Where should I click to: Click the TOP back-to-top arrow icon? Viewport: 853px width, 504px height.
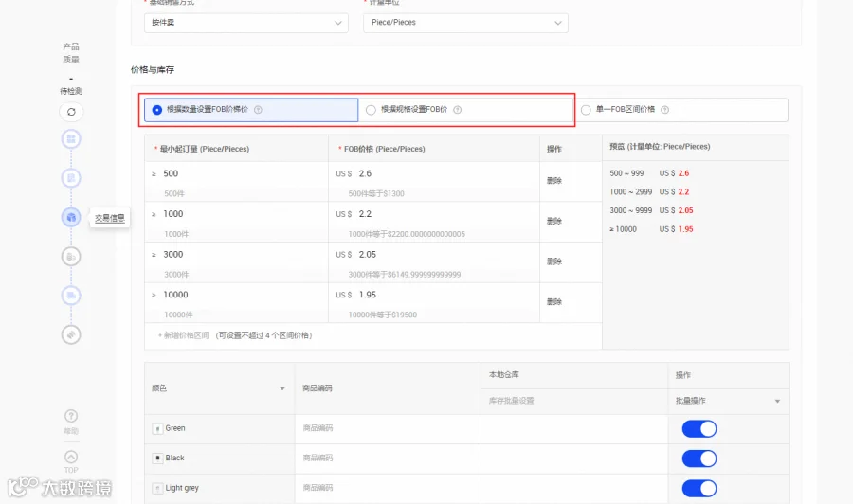pyautogui.click(x=71, y=457)
